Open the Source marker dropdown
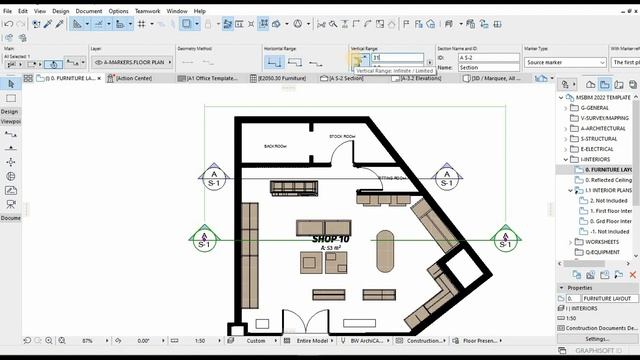Image resolution: width=640 pixels, height=360 pixels. (565, 62)
